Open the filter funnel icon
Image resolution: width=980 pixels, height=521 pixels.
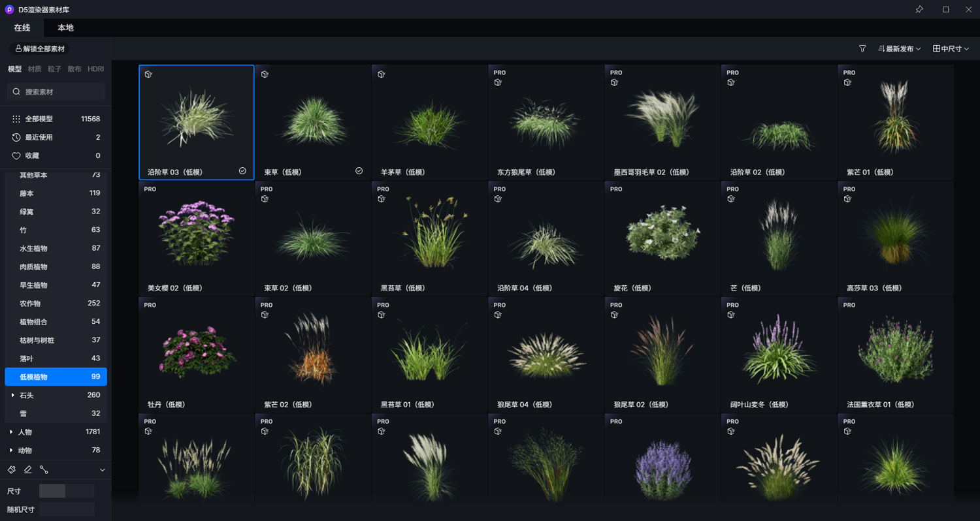coord(862,49)
